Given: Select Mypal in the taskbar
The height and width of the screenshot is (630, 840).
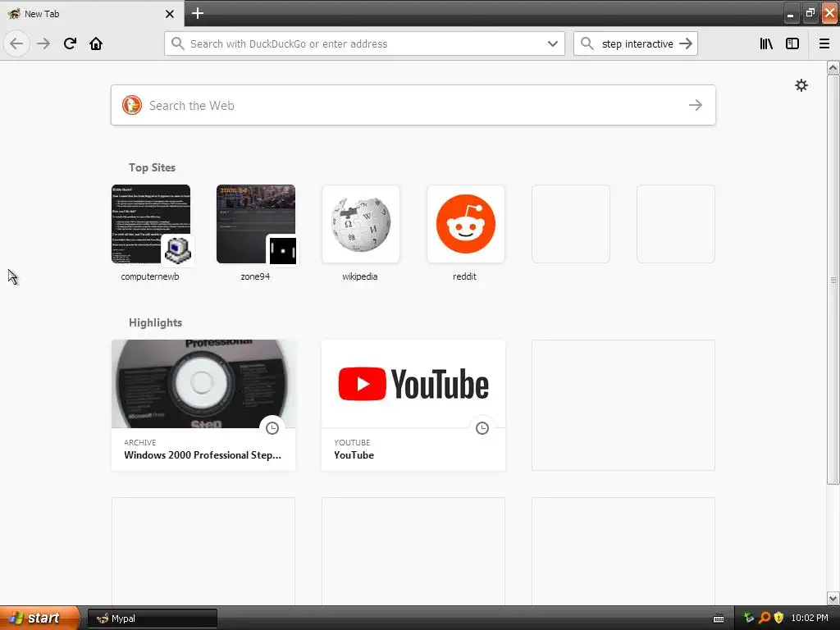Looking at the screenshot, I should [x=153, y=619].
